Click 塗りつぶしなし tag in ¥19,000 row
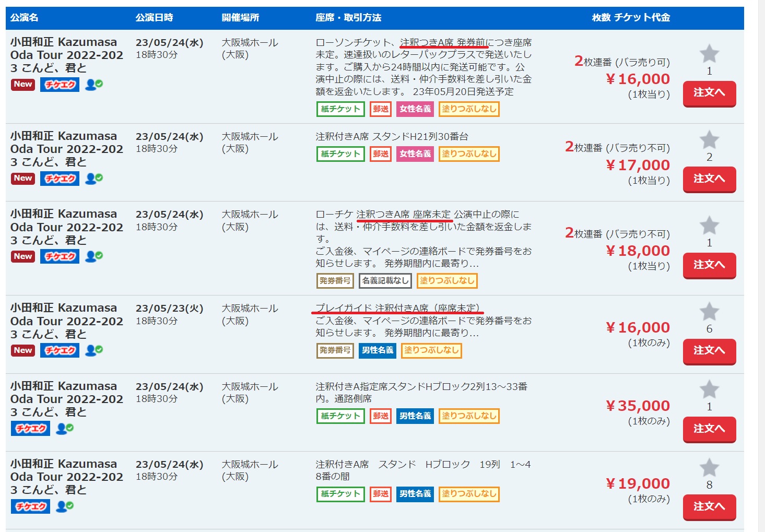 [469, 494]
